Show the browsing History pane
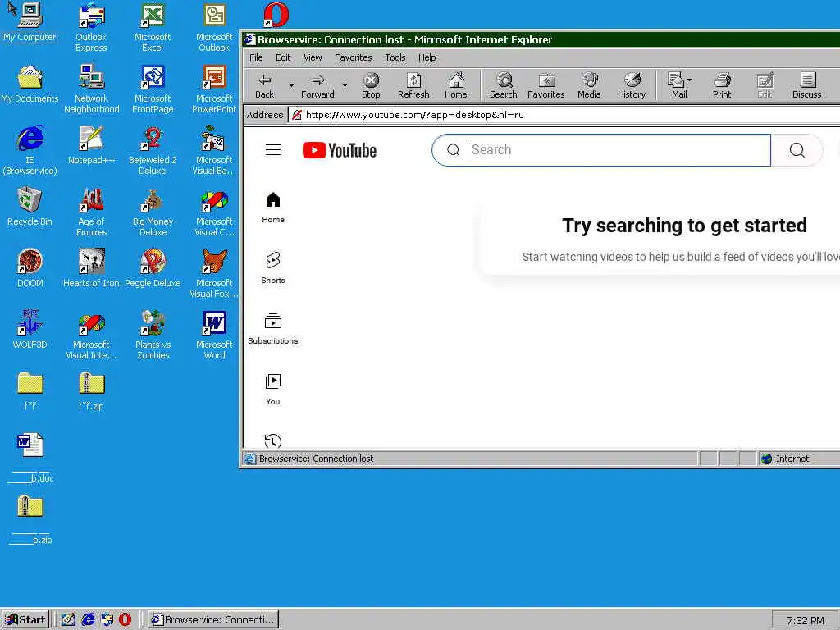The width and height of the screenshot is (840, 630). point(632,85)
